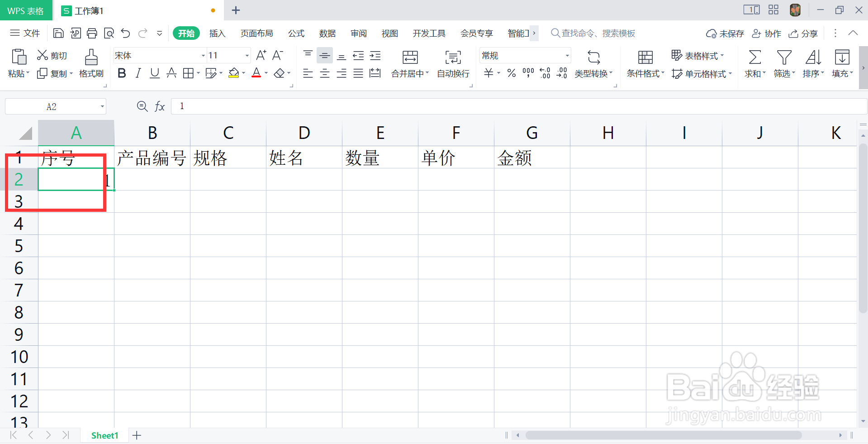
Task: Pick the red font color swatch
Action: [x=256, y=73]
